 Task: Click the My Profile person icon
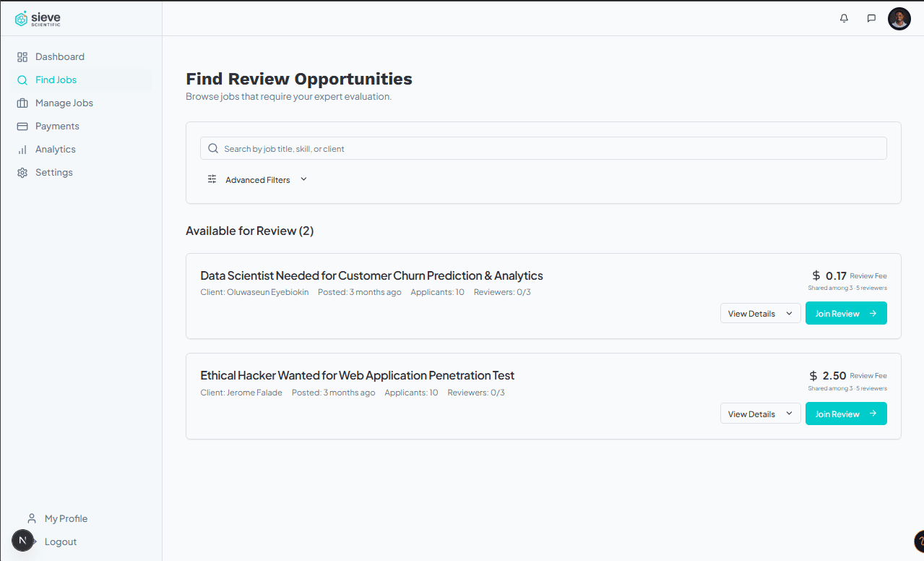click(31, 518)
